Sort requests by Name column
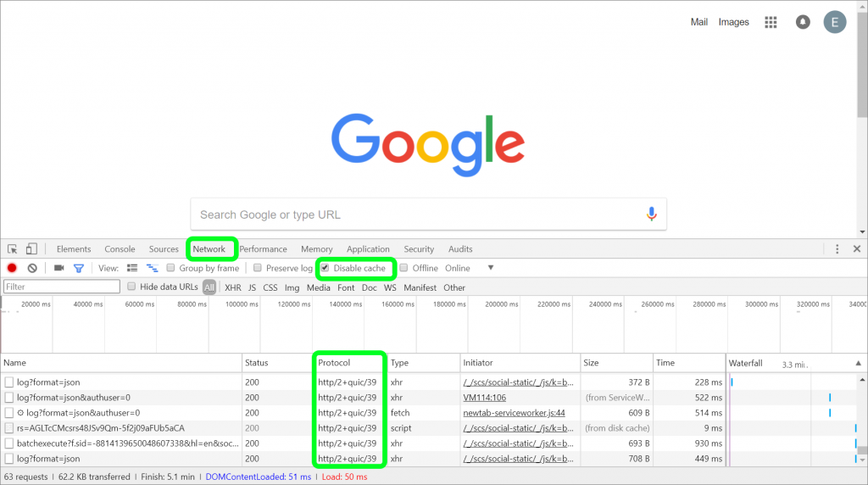Image resolution: width=868 pixels, height=485 pixels. (121, 363)
